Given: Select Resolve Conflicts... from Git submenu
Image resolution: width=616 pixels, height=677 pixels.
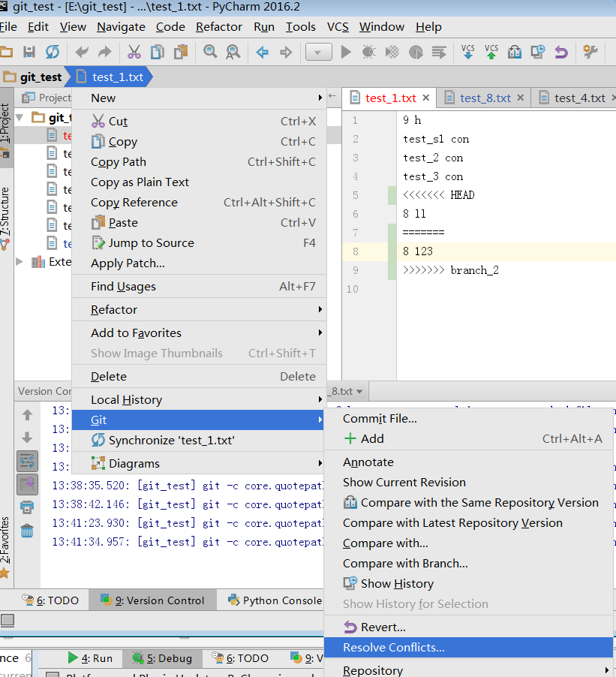Looking at the screenshot, I should coord(469,647).
